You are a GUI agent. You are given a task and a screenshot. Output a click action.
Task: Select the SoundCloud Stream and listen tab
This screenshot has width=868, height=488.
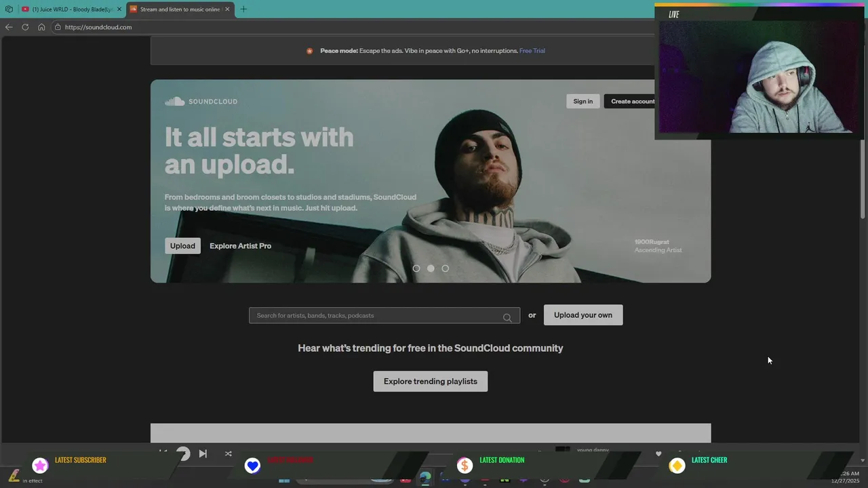click(x=180, y=9)
